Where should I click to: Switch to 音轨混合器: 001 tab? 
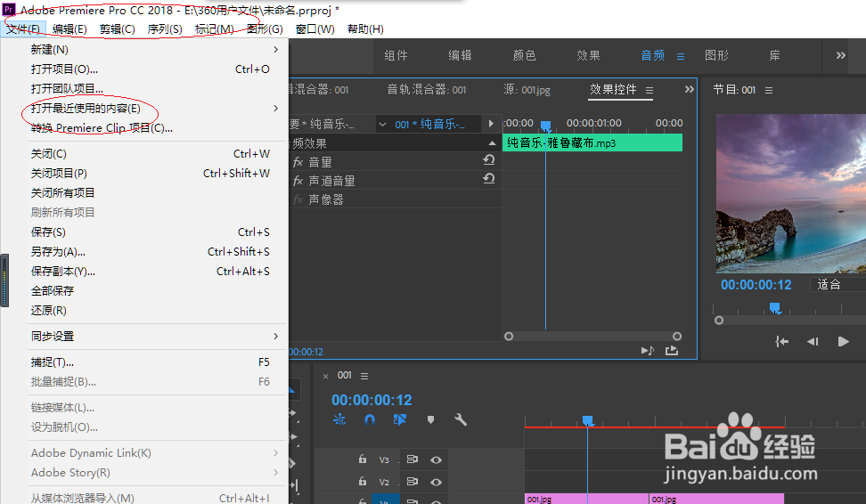(427, 89)
